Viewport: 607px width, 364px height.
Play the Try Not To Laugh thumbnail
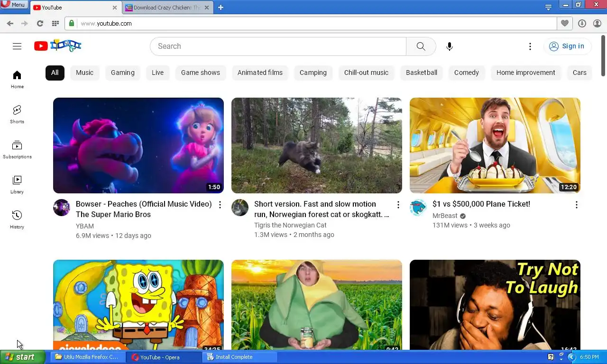[495, 305]
